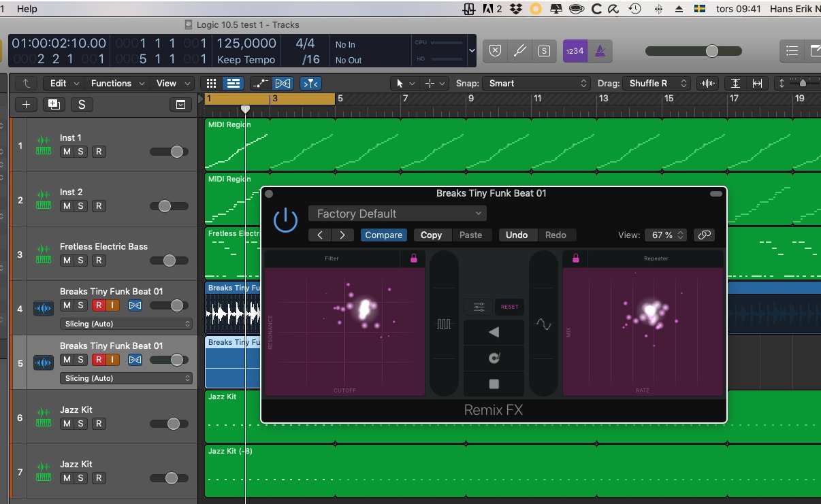
Task: Open the Help menu in menu bar
Action: pos(27,9)
